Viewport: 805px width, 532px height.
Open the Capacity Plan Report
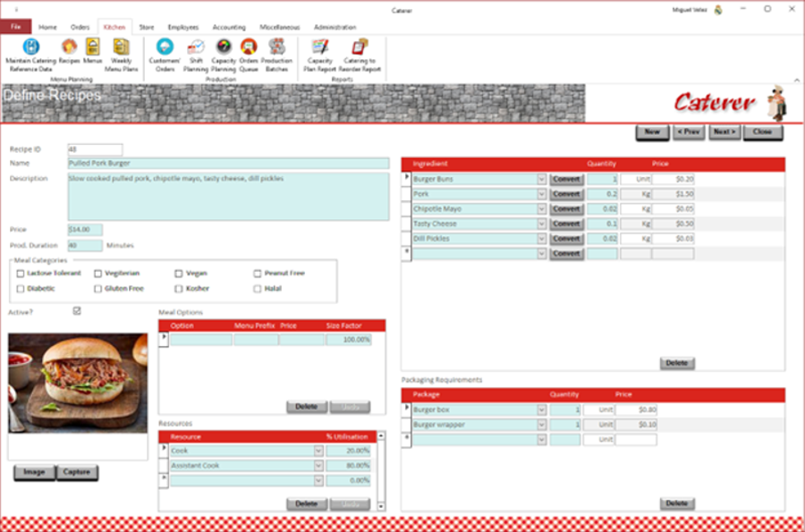(x=319, y=55)
